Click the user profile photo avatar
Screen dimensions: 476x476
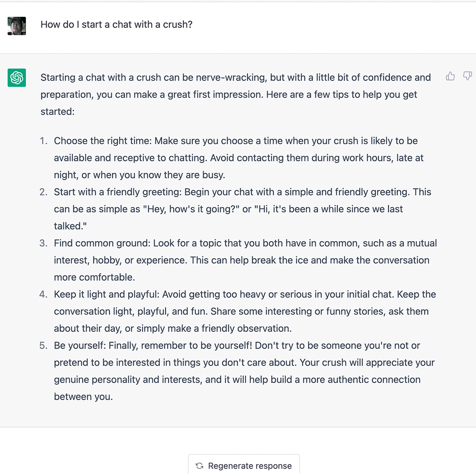coord(17,26)
